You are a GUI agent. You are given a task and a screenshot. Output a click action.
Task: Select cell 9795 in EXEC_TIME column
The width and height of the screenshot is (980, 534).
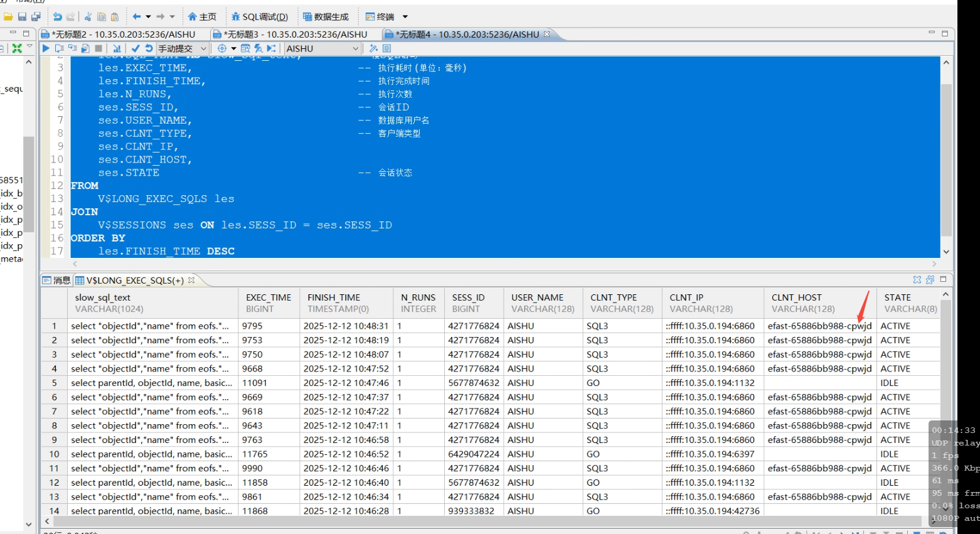269,326
